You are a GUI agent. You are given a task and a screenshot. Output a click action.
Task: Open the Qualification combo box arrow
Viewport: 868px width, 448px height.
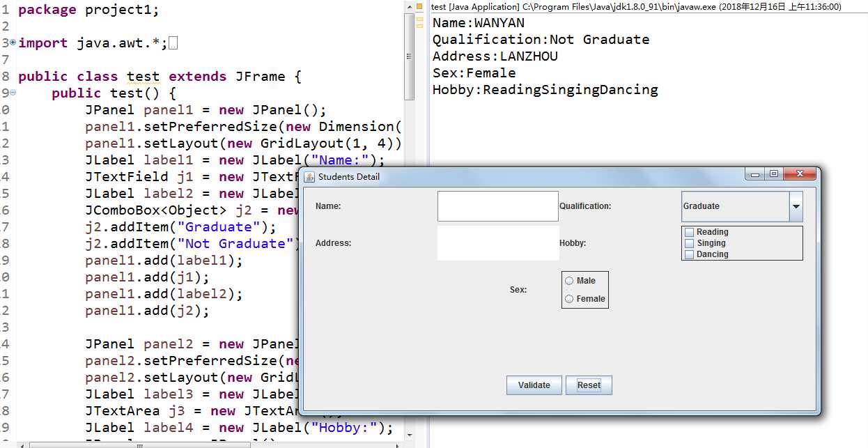(x=796, y=206)
